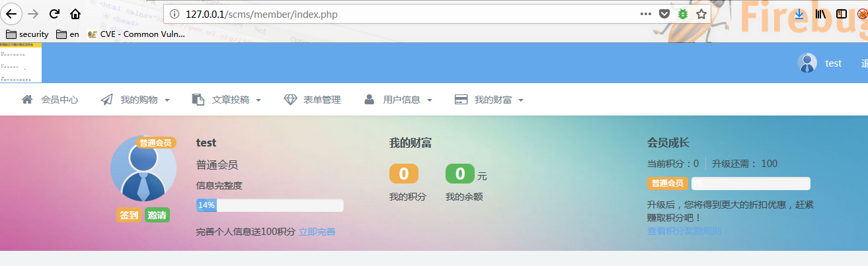Click the 普通会员 badge on avatar
Screen dimensions: 868x266
(155, 143)
